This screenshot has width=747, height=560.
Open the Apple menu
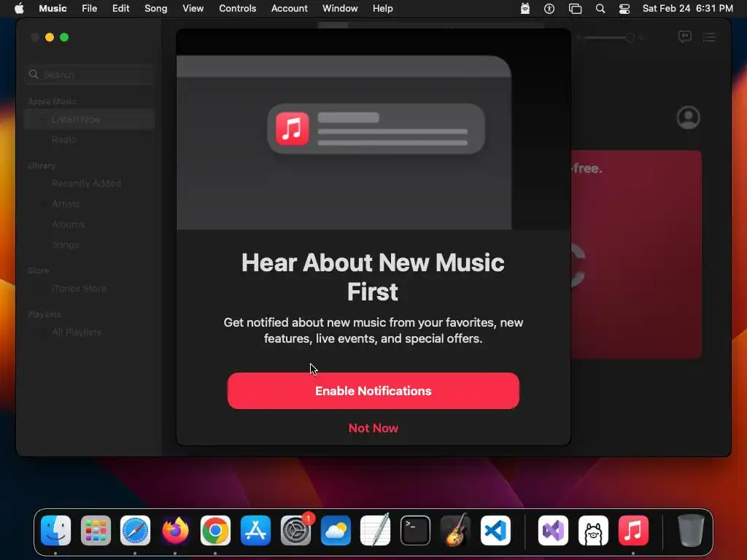click(19, 9)
